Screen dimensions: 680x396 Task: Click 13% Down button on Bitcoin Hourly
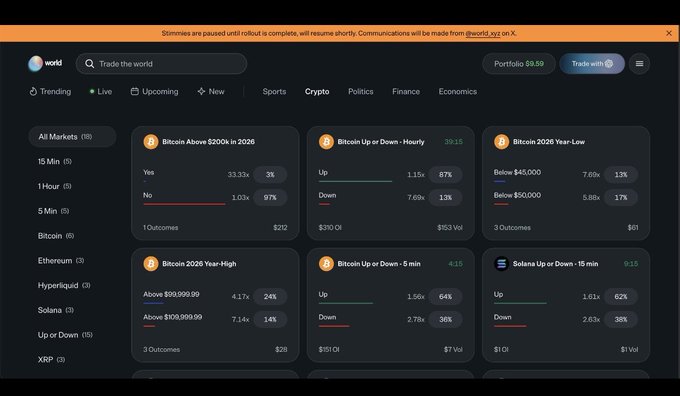[x=445, y=197]
